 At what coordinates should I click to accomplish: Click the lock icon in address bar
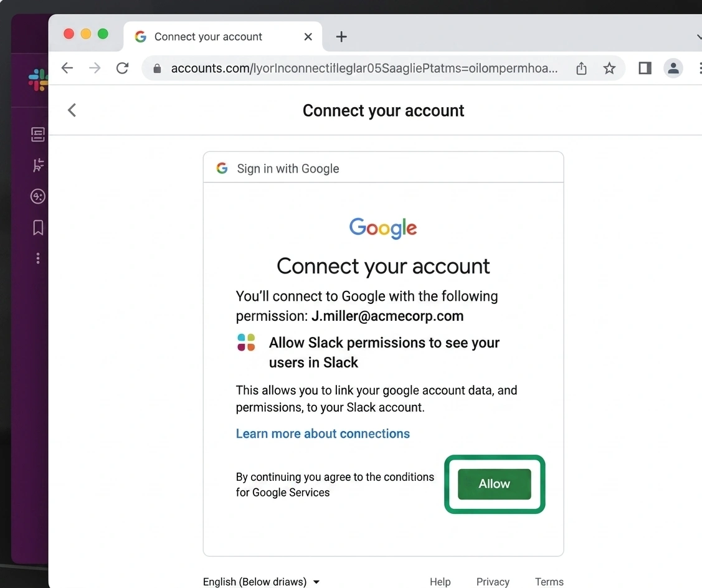point(157,68)
